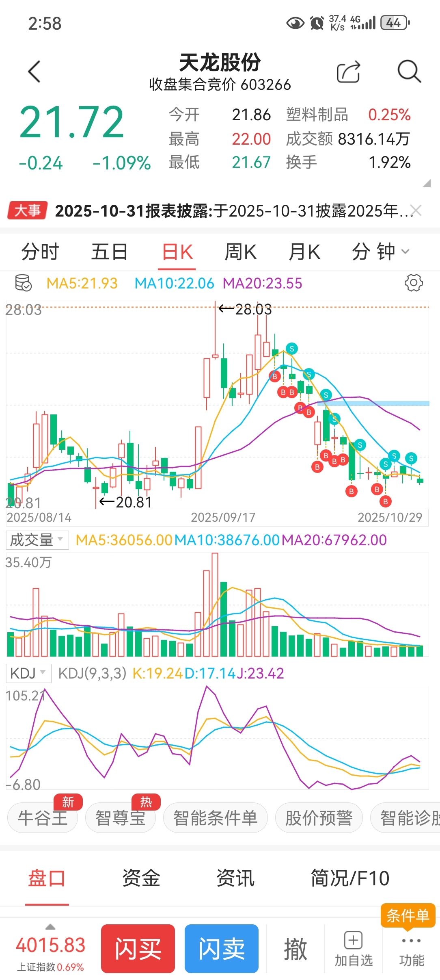This screenshot has width=440, height=980.
Task: Select the 月K chart tab
Action: tap(304, 252)
